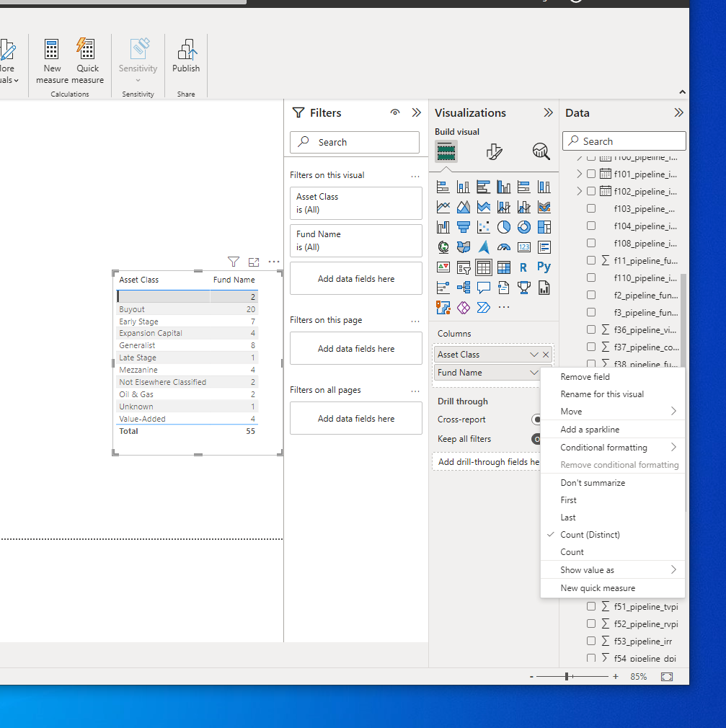Select "Remove field" in the context menu
Image resolution: width=726 pixels, height=728 pixels.
(x=585, y=377)
